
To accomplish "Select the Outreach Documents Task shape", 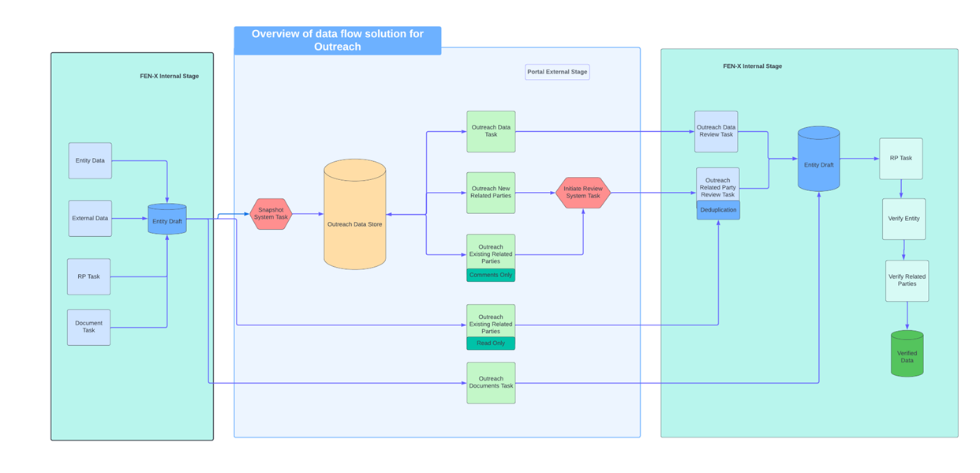I will point(491,383).
